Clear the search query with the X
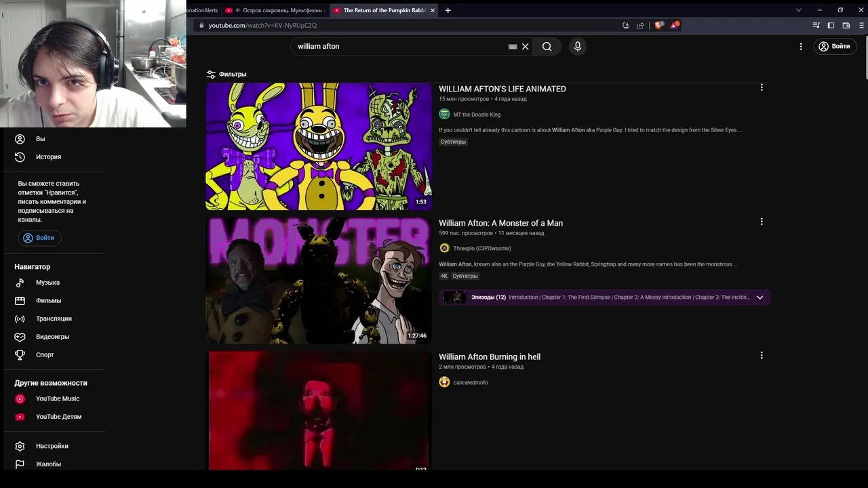Screen dimensions: 868x488 pyautogui.click(x=525, y=46)
